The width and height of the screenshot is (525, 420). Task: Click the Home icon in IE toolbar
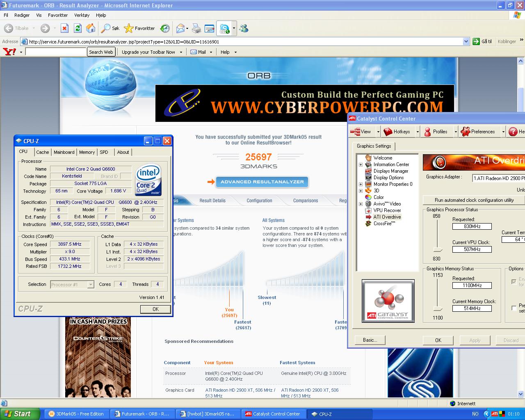(91, 28)
